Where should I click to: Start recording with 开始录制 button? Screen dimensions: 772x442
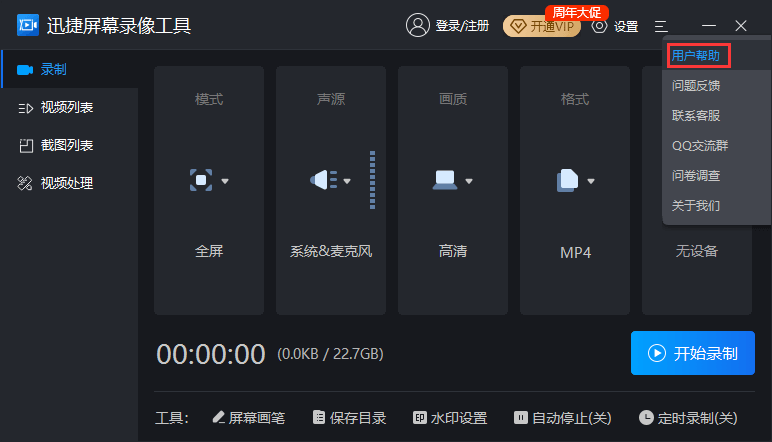click(693, 353)
